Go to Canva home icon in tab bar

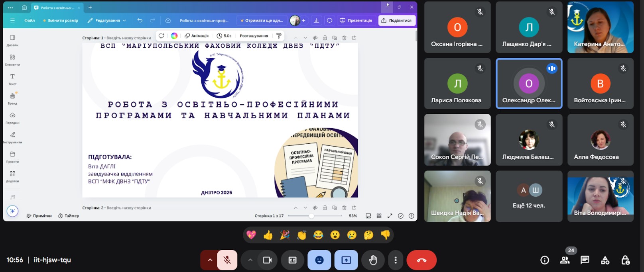coord(24,7)
